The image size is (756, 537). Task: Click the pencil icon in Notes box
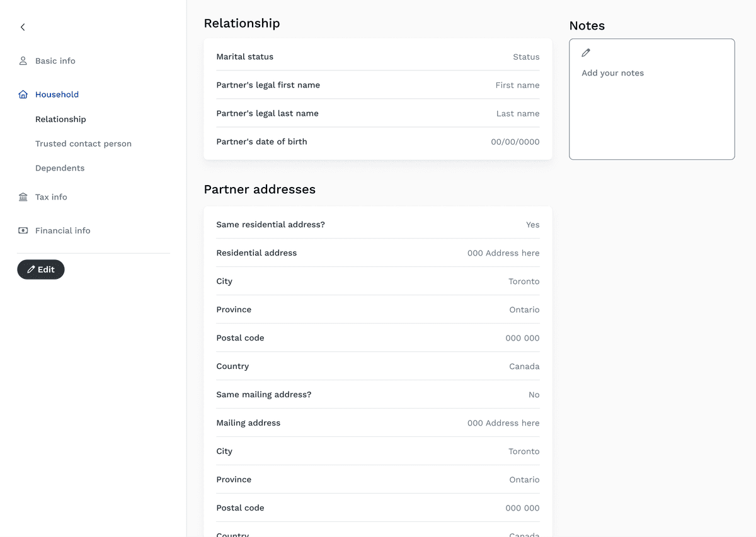tap(586, 53)
